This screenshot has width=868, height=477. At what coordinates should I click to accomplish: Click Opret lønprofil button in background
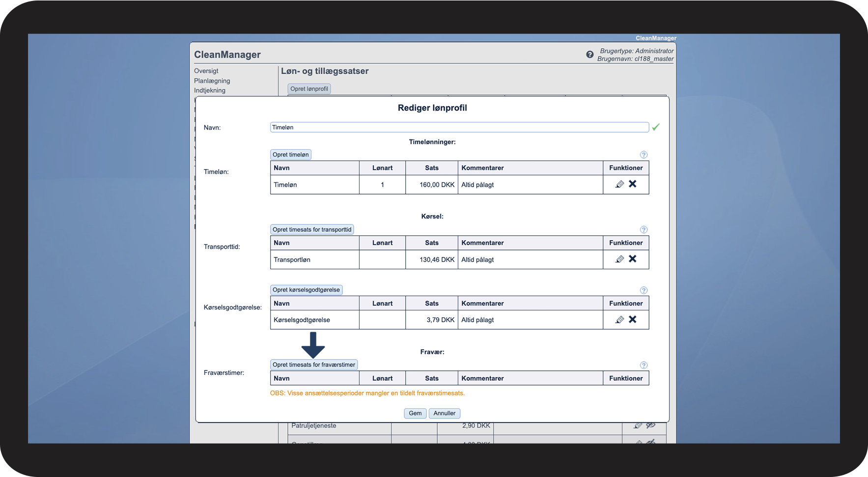(x=309, y=89)
